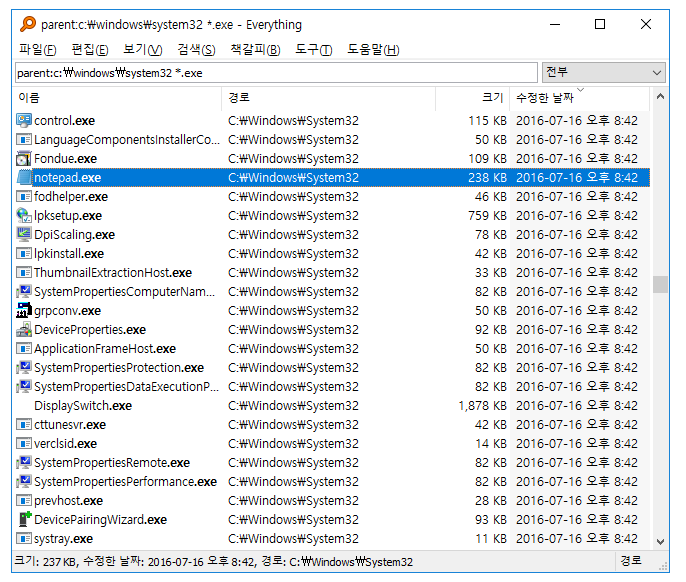Viewport: 686px width, 582px height.
Task: Click the systray.exe file icon
Action: 24,538
